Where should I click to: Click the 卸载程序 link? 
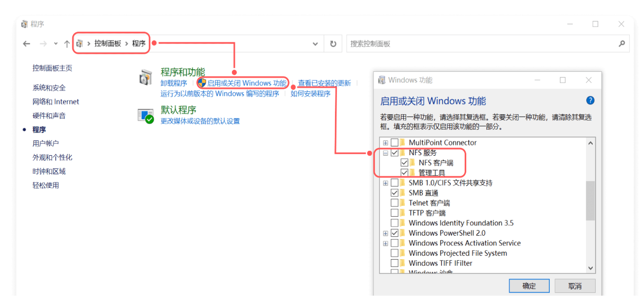[174, 83]
